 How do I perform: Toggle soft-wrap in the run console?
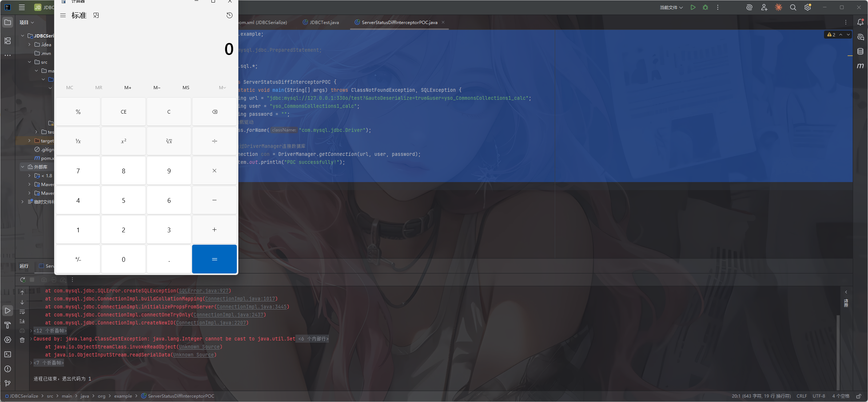(22, 312)
